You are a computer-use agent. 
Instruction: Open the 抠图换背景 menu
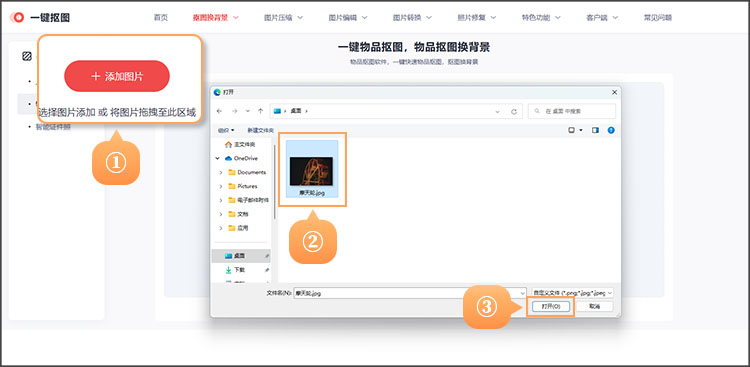click(216, 18)
